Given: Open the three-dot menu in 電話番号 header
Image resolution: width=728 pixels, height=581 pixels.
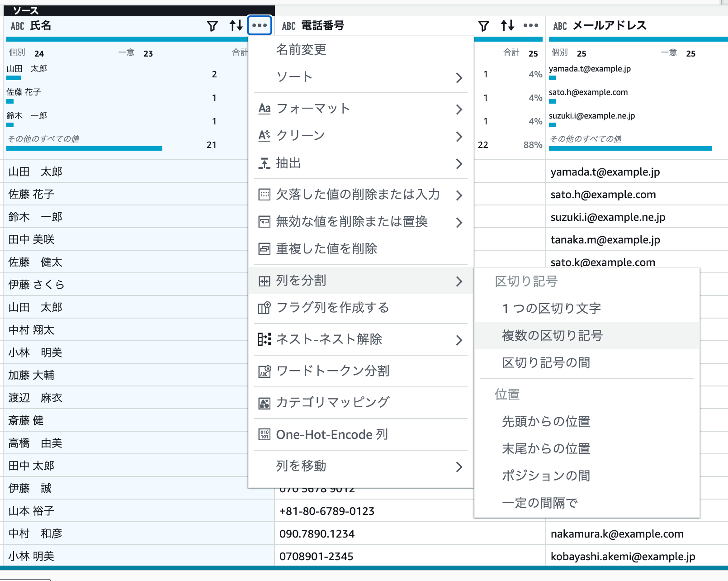Looking at the screenshot, I should tap(531, 25).
